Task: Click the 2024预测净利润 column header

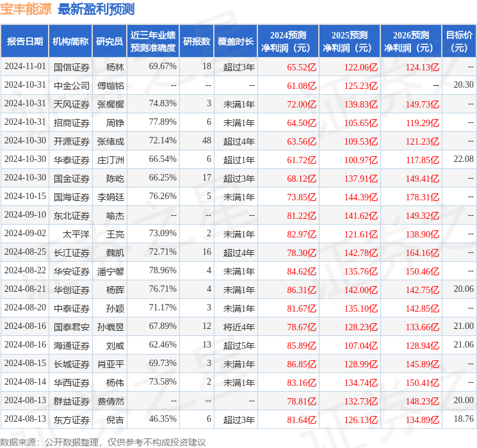Action: click(288, 42)
